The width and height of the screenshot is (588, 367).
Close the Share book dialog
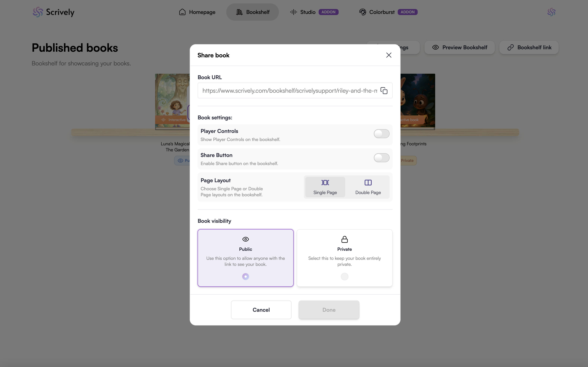tap(389, 55)
